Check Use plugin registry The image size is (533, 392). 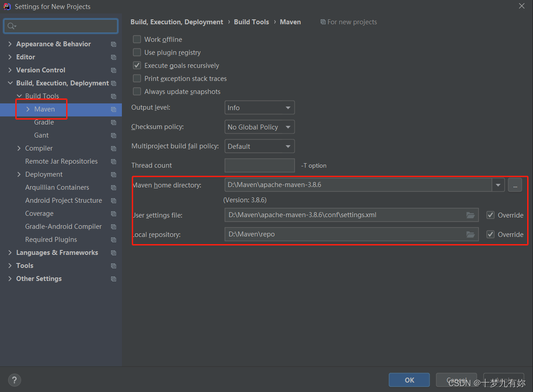pos(137,52)
